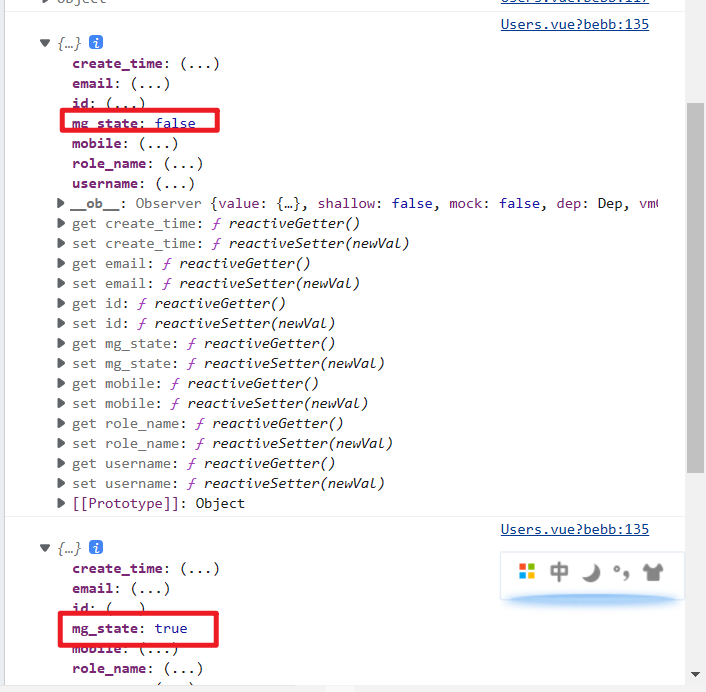706x692 pixels.
Task: Expand the set username reactiveSetter row
Action: tap(61, 483)
